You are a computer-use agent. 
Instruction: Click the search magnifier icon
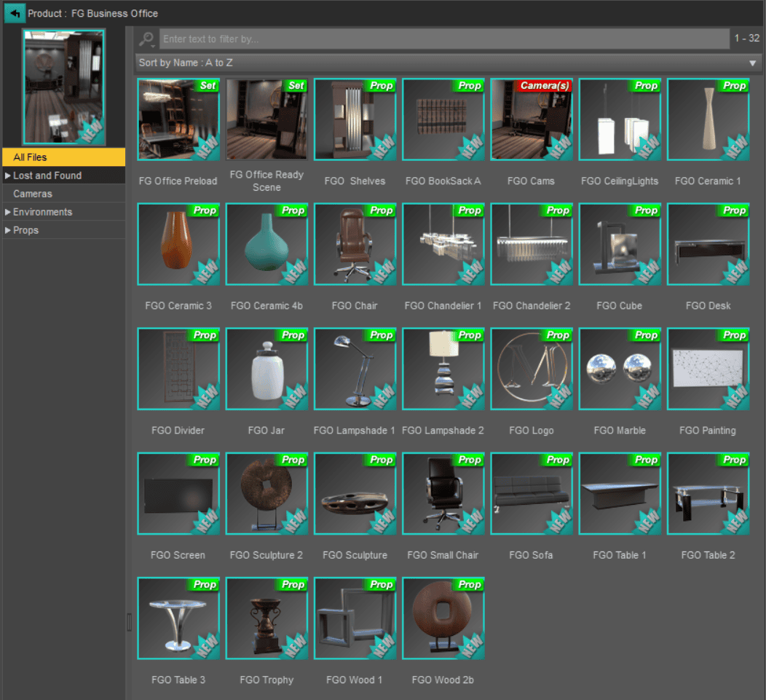tap(146, 39)
